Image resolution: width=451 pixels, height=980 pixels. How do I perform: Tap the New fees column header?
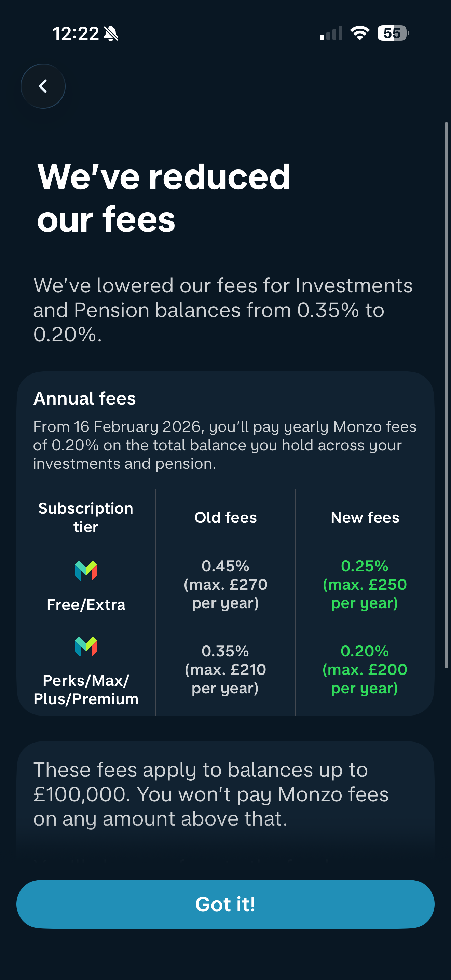(x=365, y=517)
